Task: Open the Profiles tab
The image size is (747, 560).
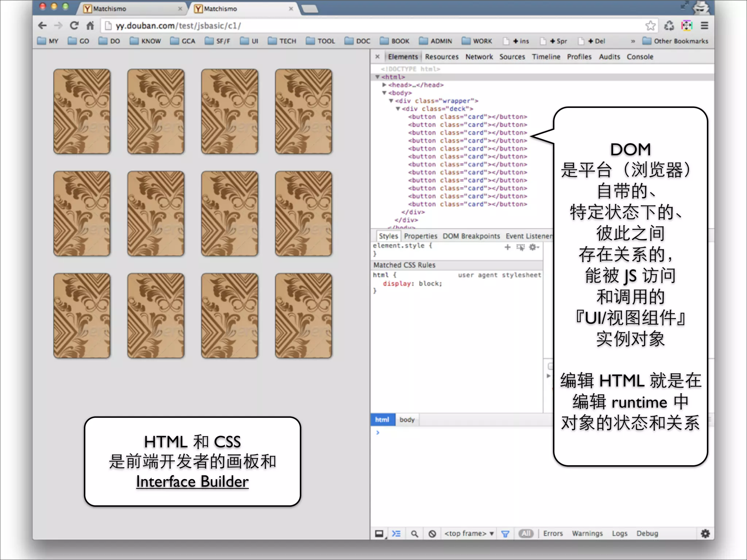Action: coord(579,57)
